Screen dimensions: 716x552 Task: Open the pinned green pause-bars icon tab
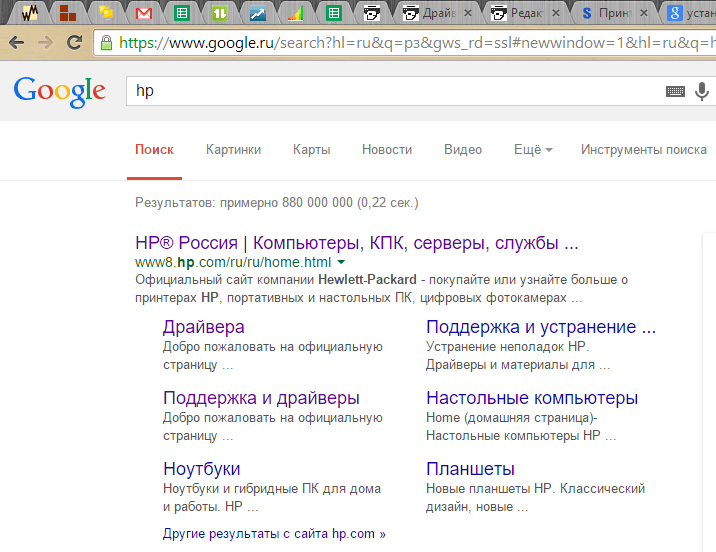pos(220,13)
